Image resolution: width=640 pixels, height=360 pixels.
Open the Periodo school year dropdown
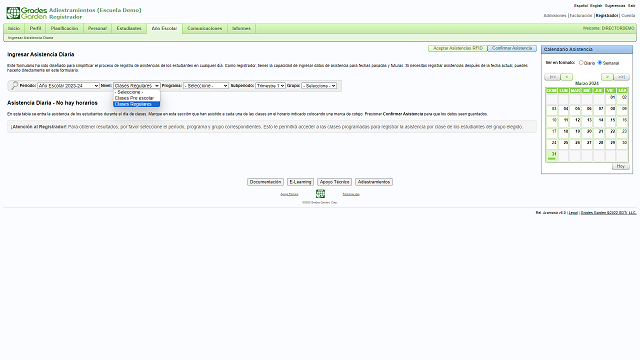pyautogui.click(x=68, y=86)
